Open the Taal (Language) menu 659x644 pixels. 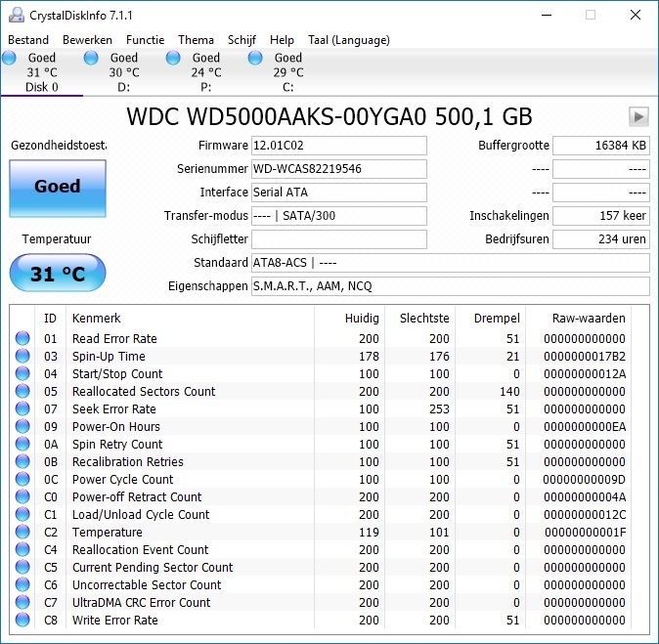[349, 40]
